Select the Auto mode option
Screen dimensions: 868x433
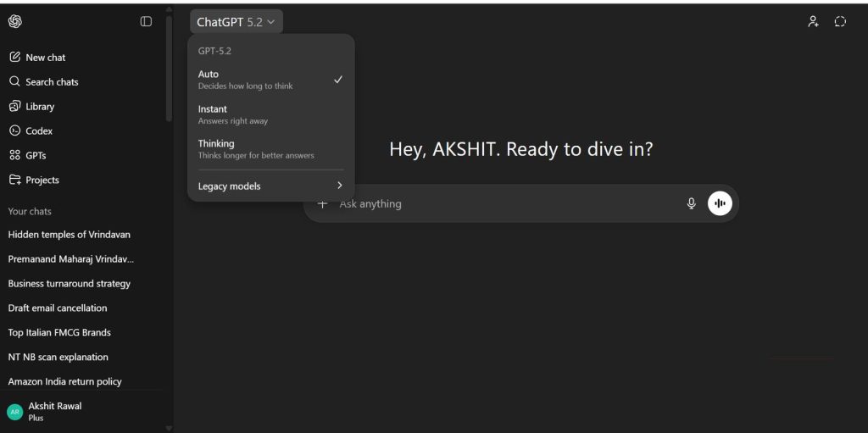(x=270, y=80)
